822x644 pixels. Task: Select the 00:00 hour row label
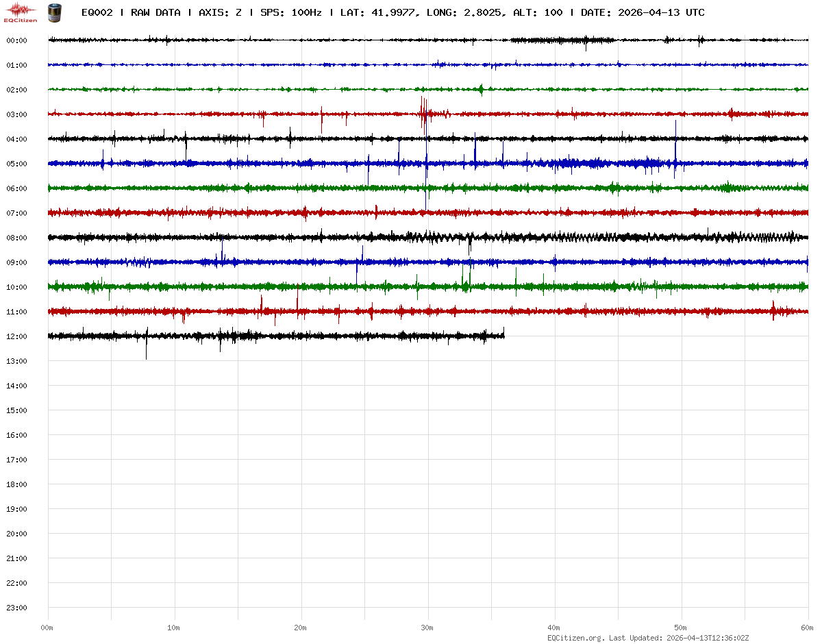click(x=16, y=40)
